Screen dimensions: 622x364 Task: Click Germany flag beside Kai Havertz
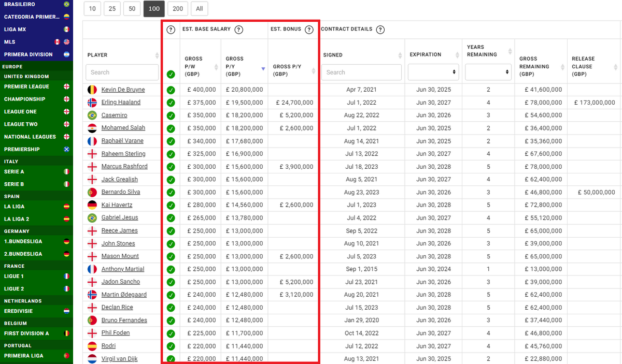[92, 205]
